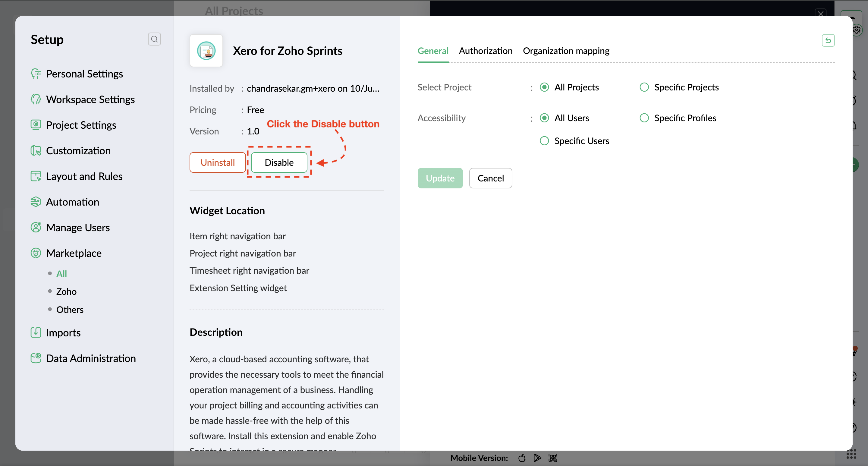Select the All Users radio button
This screenshot has width=868, height=466.
tap(544, 118)
